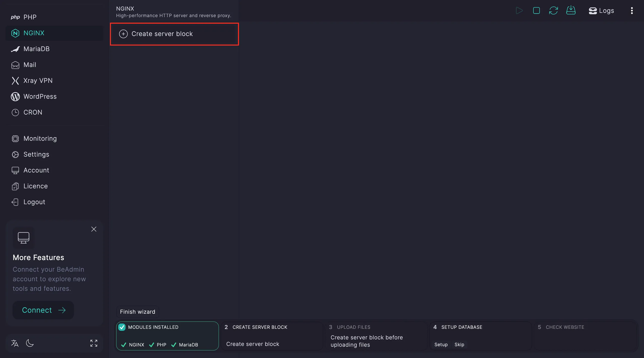Click Skip in Setup Database step
This screenshot has width=644, height=358.
point(459,344)
